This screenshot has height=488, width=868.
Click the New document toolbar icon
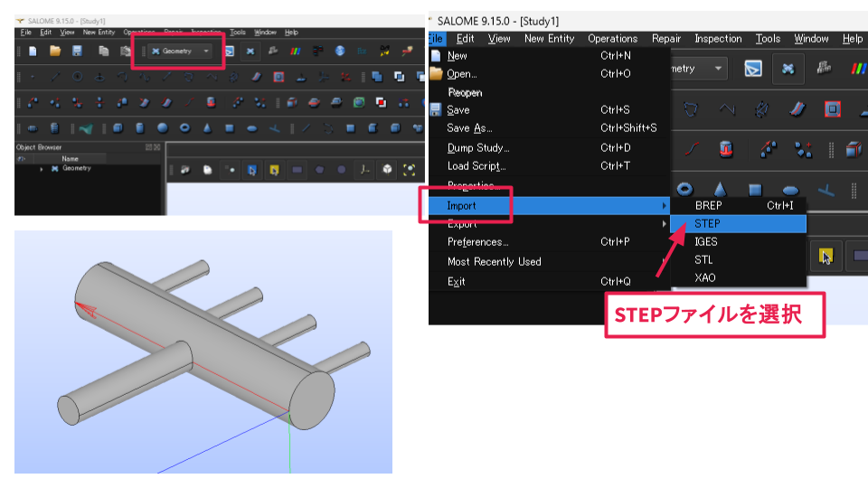33,52
